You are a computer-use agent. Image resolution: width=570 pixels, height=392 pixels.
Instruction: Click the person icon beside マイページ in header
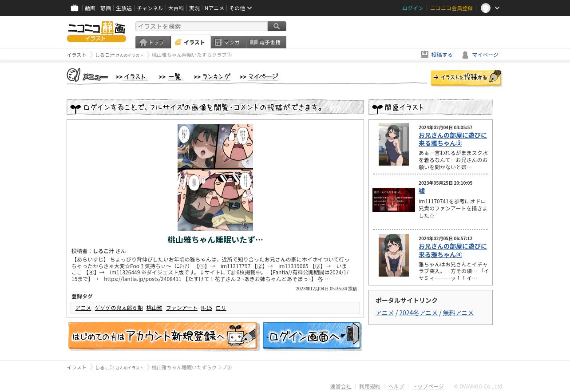coord(465,55)
